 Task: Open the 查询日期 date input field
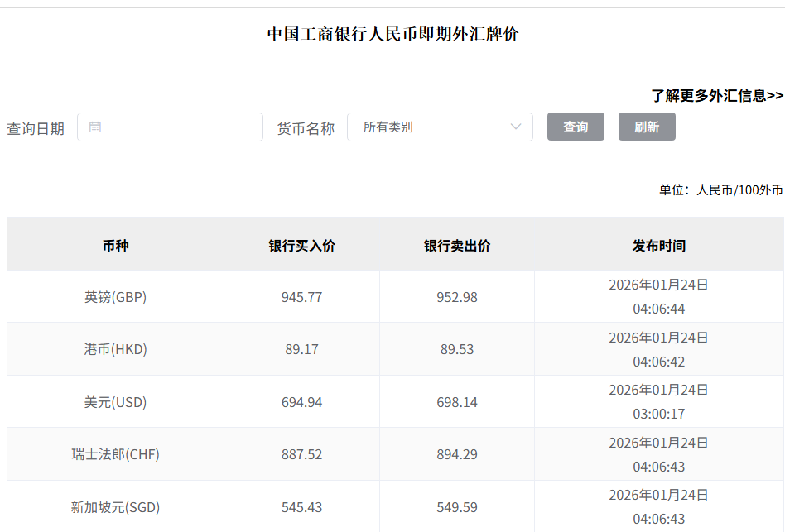[171, 127]
